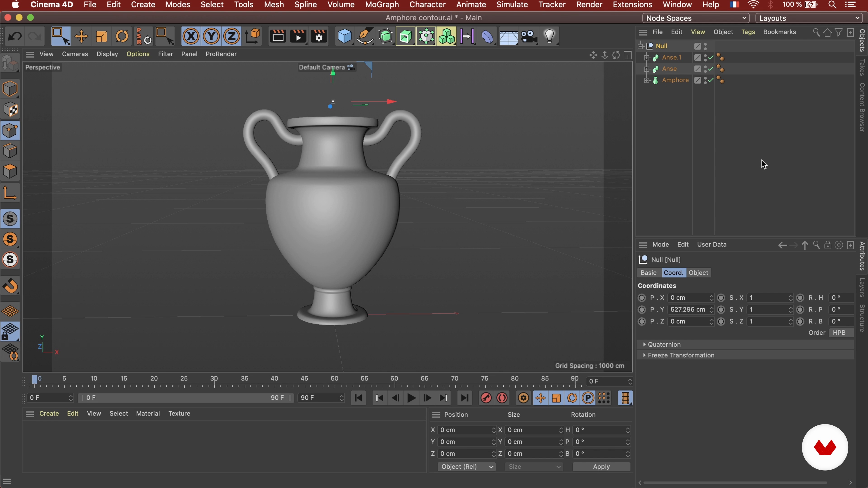Image resolution: width=868 pixels, height=488 pixels.
Task: Add a Light object
Action: point(550,36)
